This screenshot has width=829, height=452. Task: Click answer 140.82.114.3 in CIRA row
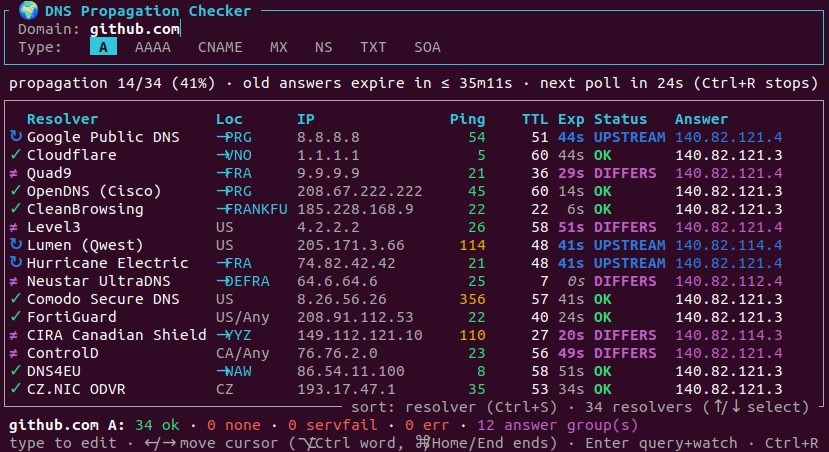729,335
